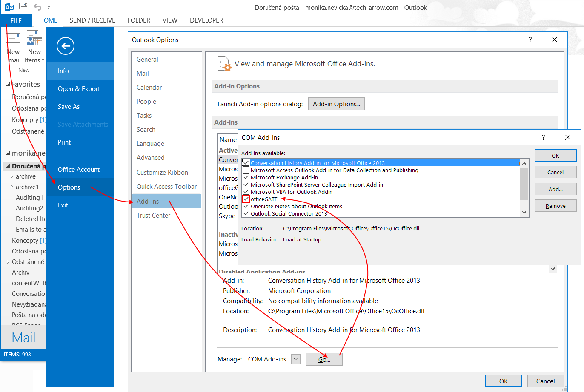Click the Send/Receive quick access icon

pos(23,7)
